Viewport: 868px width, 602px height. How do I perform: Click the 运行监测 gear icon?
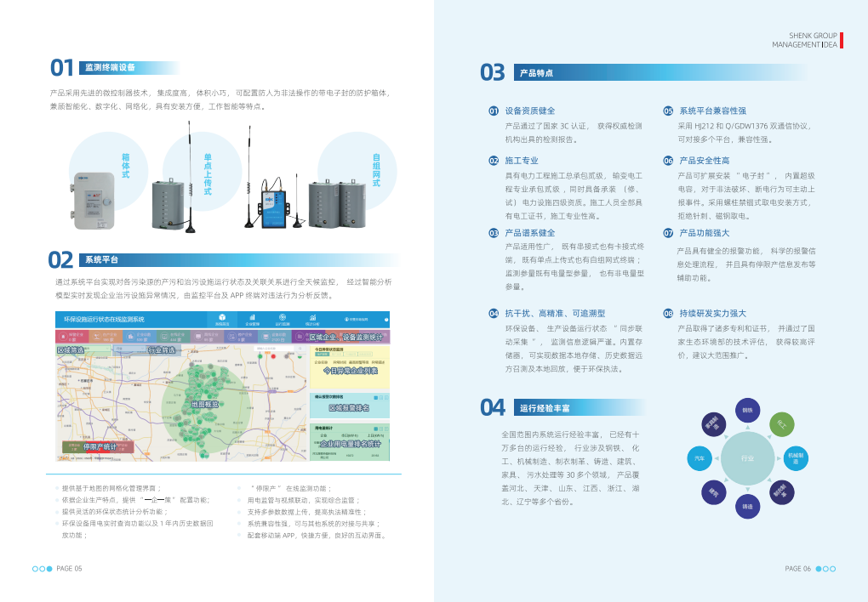click(x=282, y=317)
